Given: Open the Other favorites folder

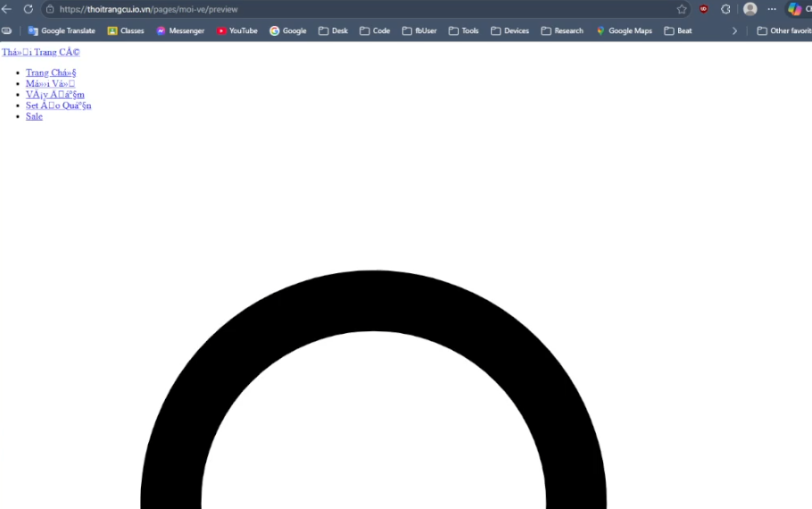Looking at the screenshot, I should coord(784,30).
